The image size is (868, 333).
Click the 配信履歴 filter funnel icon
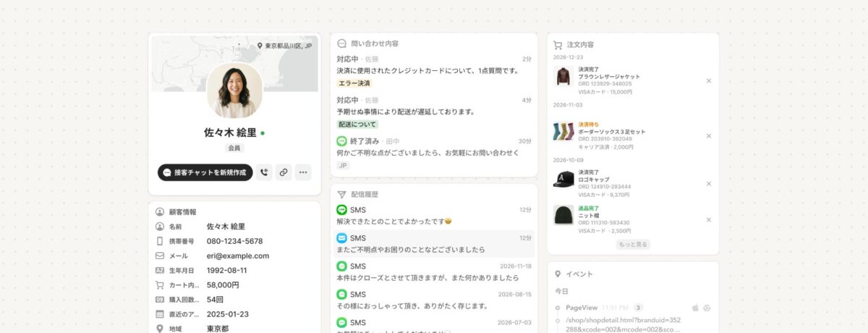[x=342, y=195]
